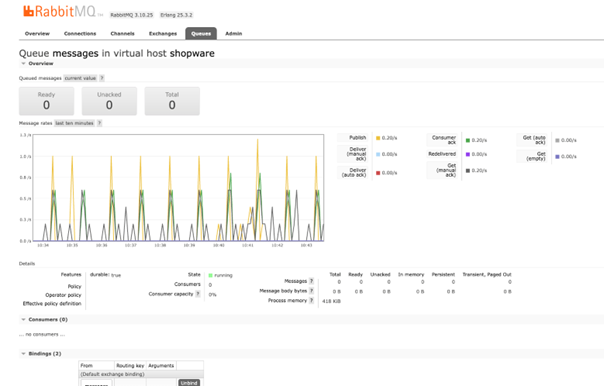Click the 'Effective policy definition' label
The width and height of the screenshot is (604, 386).
pyautogui.click(x=52, y=304)
